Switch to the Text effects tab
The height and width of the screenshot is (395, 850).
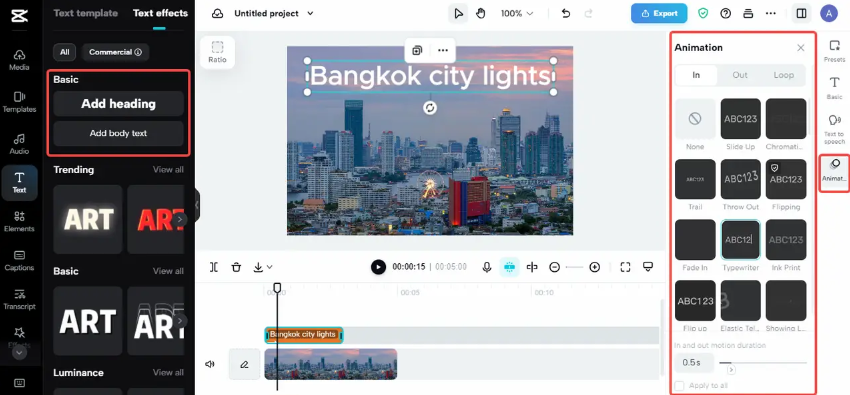coord(160,13)
